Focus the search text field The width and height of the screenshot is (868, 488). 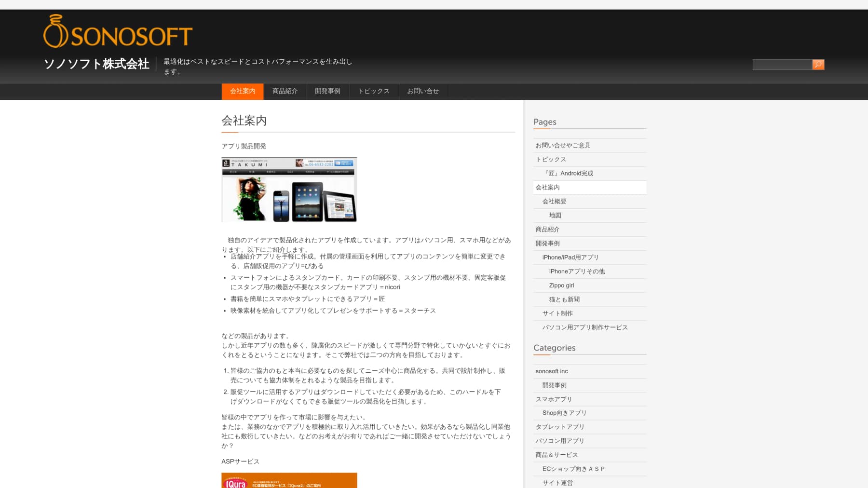782,65
